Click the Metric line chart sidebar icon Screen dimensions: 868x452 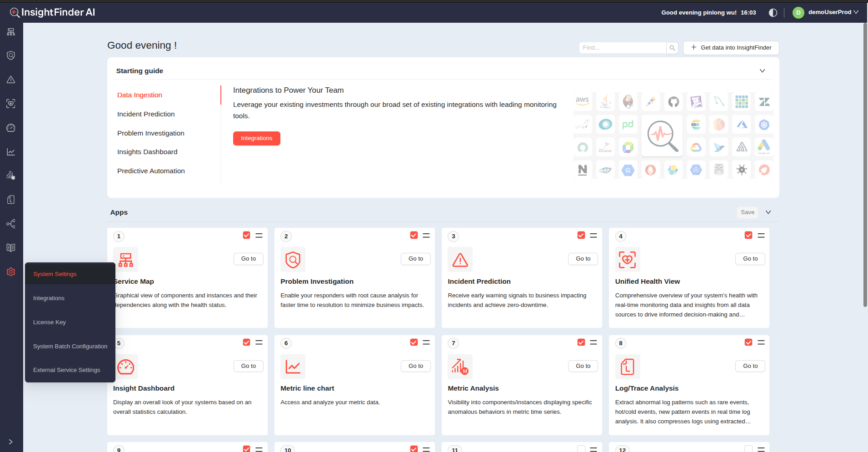point(11,152)
